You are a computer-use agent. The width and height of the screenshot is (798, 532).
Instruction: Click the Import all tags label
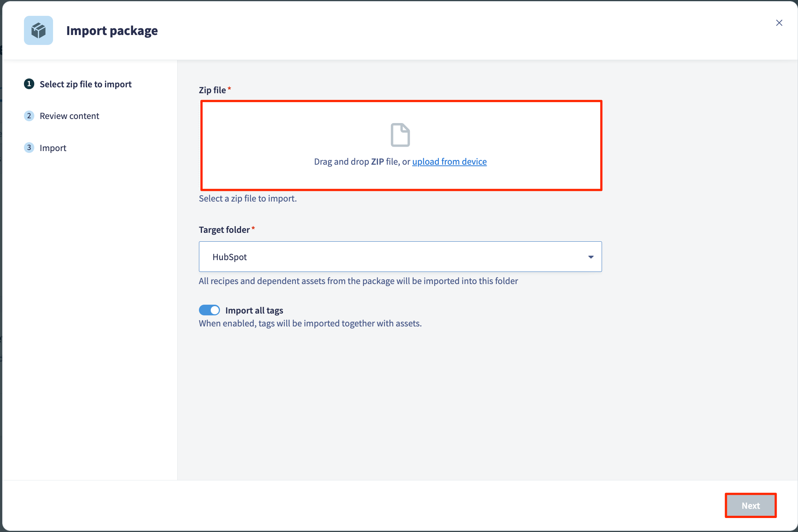point(254,310)
